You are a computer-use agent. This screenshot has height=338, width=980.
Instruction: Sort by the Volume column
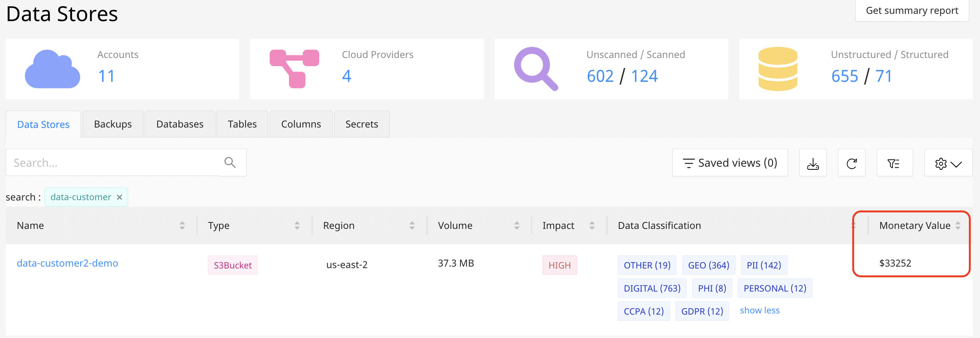pyautogui.click(x=516, y=225)
